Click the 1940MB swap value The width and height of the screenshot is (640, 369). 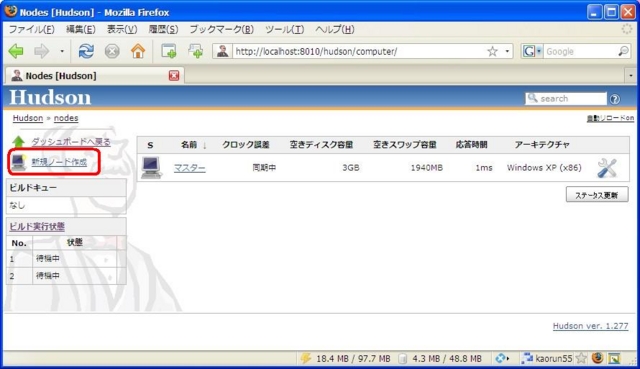coord(427,167)
